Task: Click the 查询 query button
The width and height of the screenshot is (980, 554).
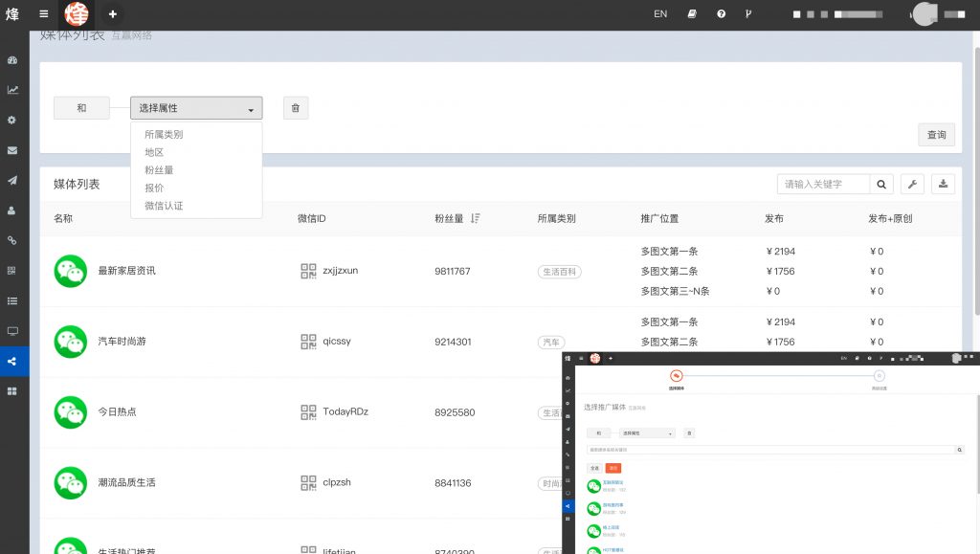Action: tap(936, 135)
